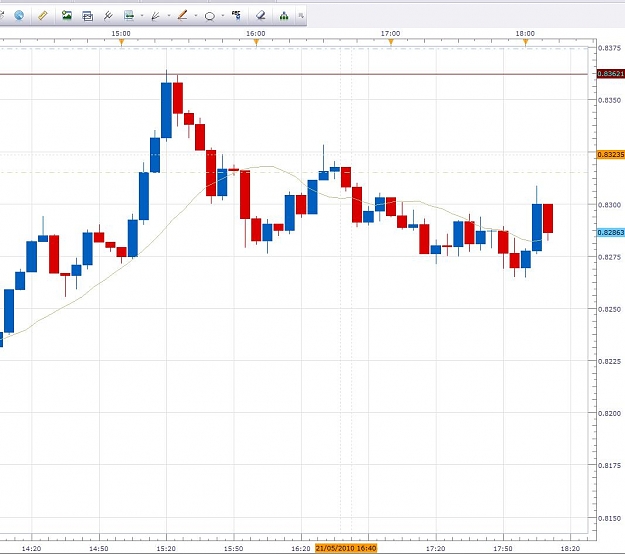
Task: Click the 17:00 orange time marker
Action: coord(391,42)
